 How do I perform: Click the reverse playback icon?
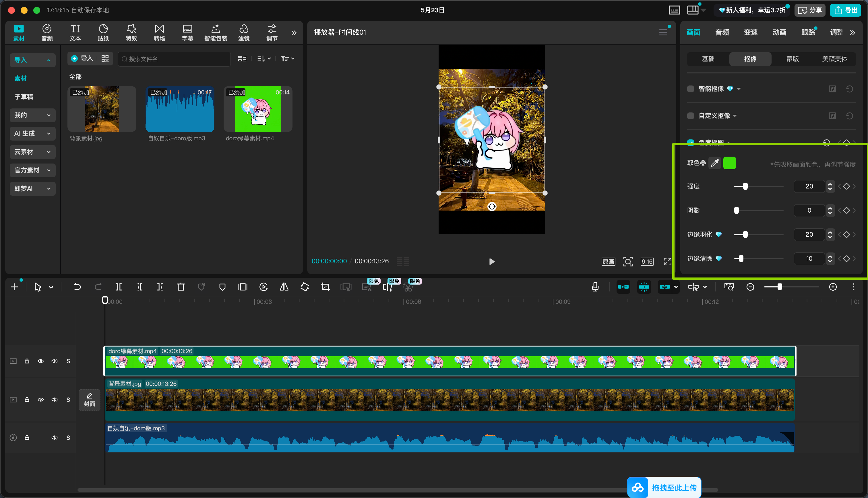tap(263, 287)
